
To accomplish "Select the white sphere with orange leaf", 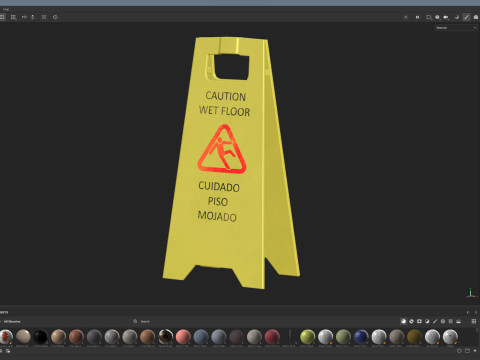I will tap(6, 336).
